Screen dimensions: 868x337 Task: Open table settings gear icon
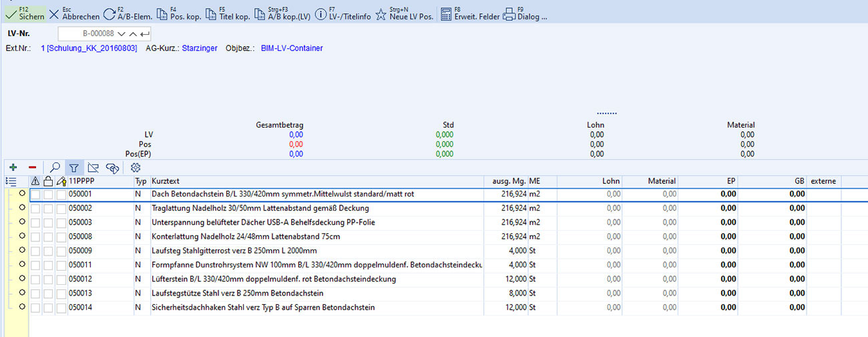click(x=136, y=168)
